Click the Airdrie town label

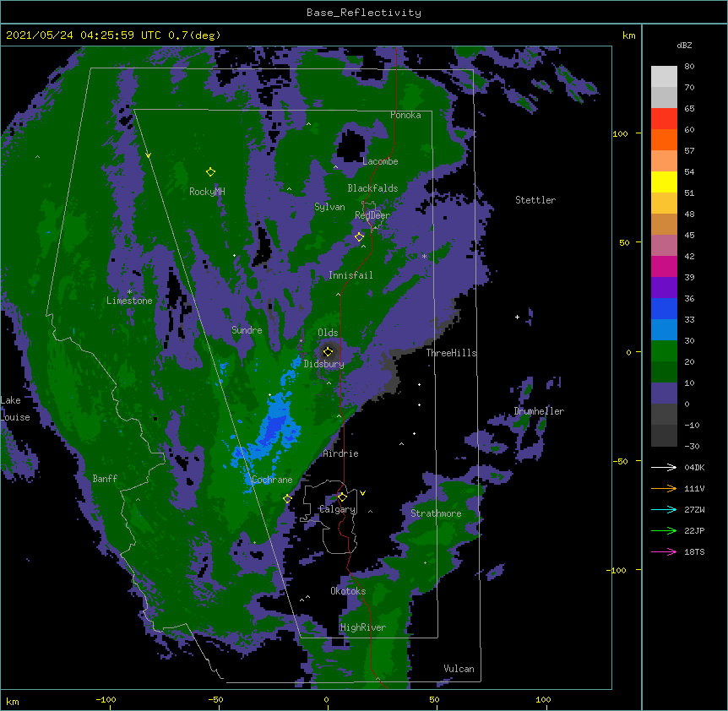(x=341, y=453)
